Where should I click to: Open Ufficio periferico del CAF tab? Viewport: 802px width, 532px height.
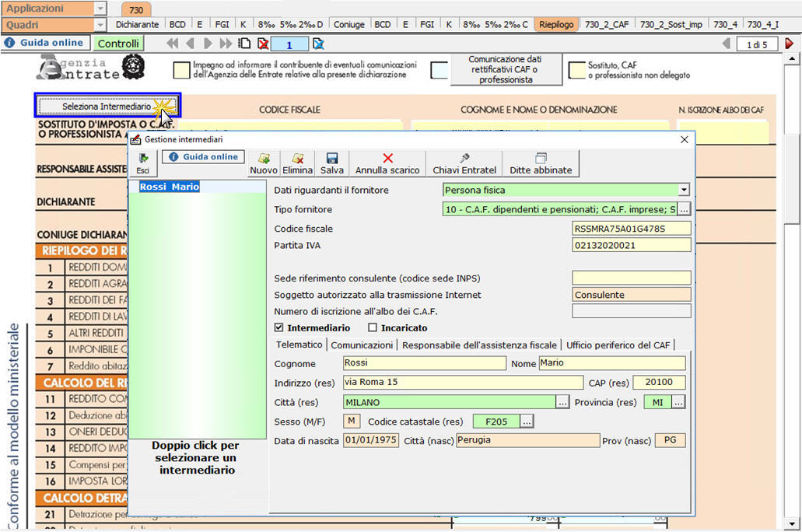618,345
